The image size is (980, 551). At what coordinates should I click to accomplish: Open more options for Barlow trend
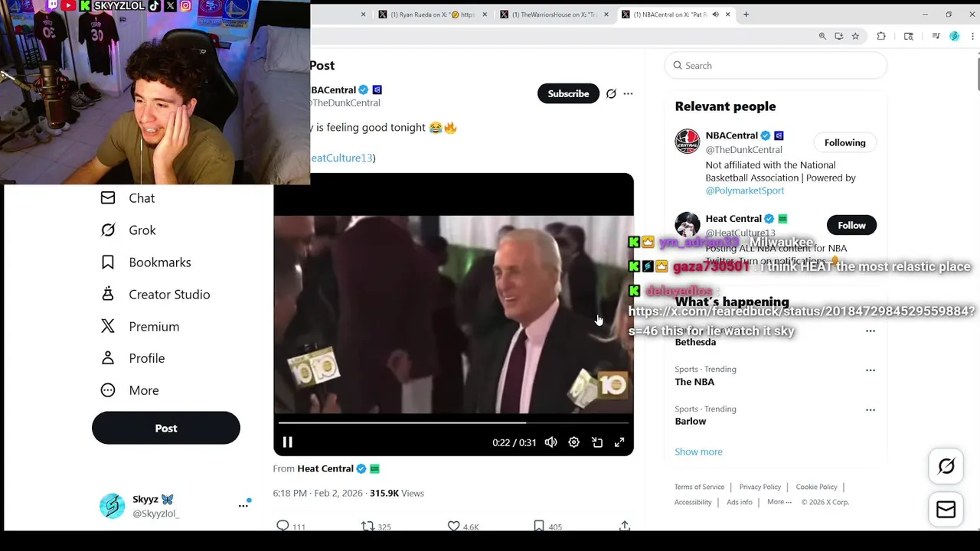870,410
